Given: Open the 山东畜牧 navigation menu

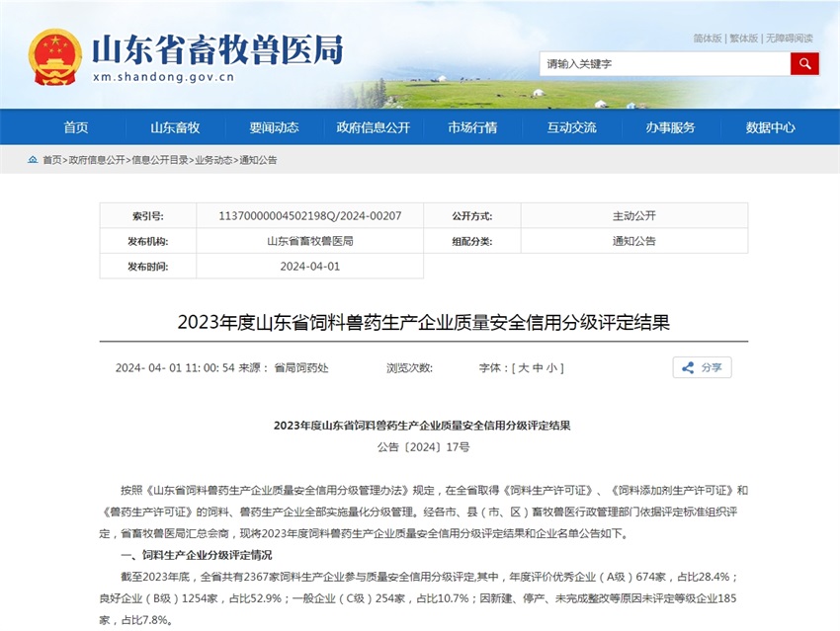Looking at the screenshot, I should pos(175,126).
